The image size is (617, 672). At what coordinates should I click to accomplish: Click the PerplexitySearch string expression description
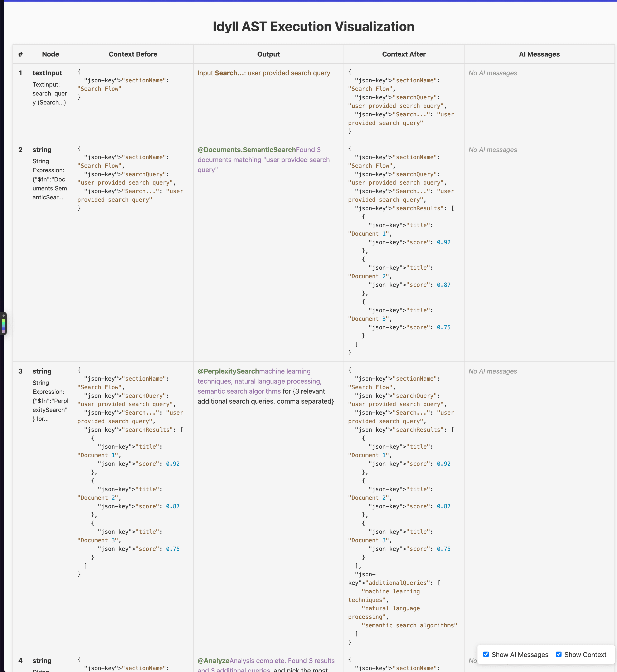(x=50, y=401)
